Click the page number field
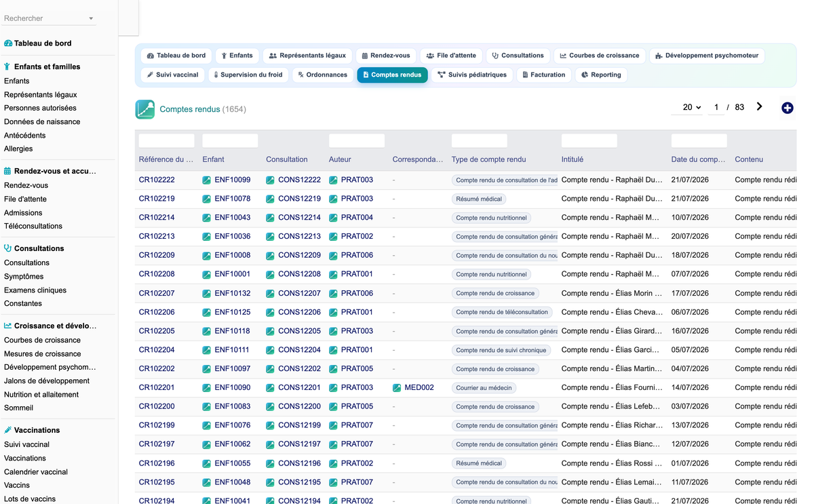 coord(716,107)
